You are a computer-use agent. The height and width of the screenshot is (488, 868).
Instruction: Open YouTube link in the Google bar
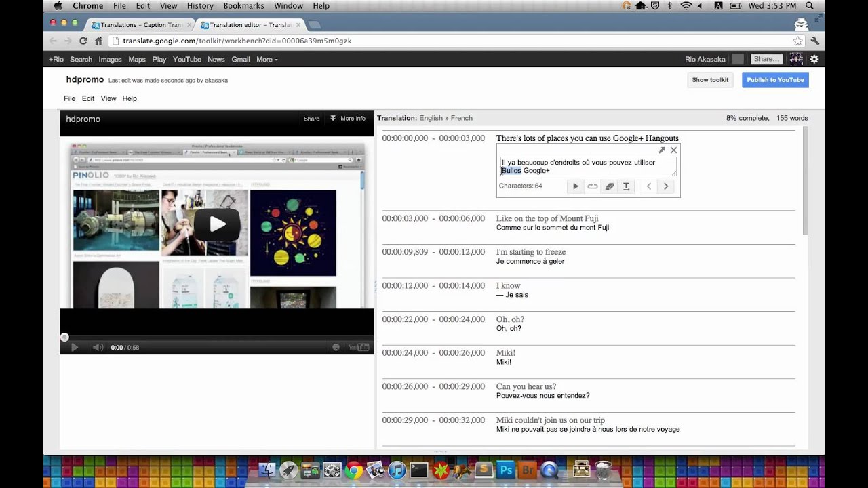tap(186, 60)
